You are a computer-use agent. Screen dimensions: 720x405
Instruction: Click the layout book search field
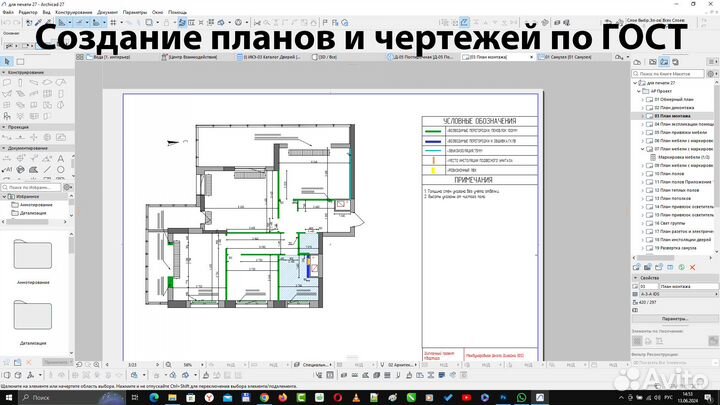coord(668,73)
